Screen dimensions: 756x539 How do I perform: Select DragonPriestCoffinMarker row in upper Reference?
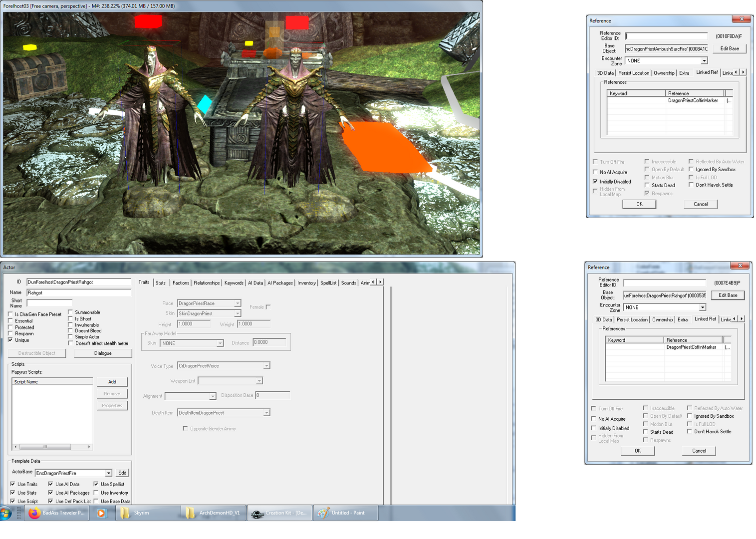[x=670, y=100]
